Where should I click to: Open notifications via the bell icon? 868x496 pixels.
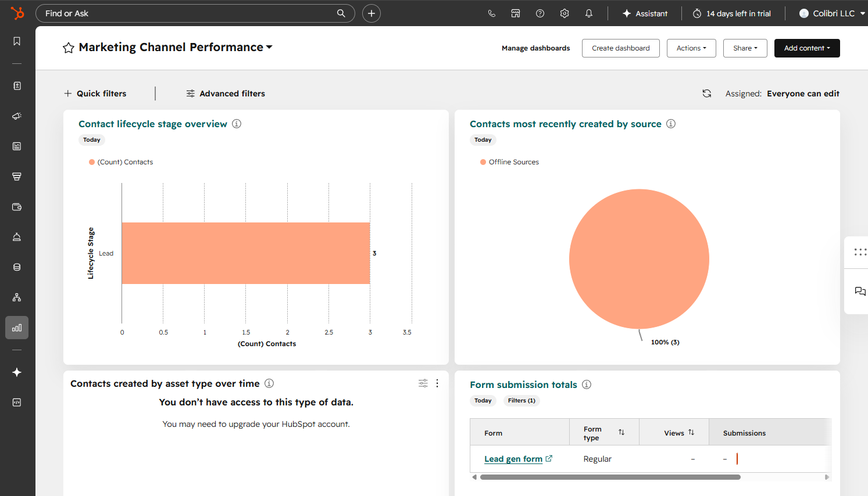tap(588, 13)
